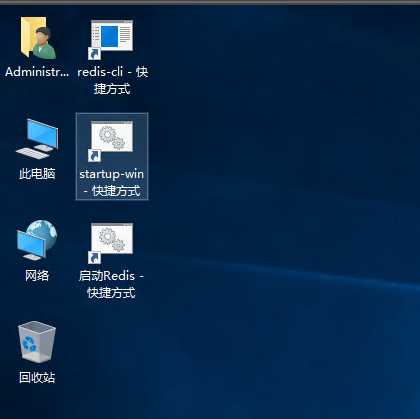
Task: Click the 'startup-win - 快捷方式' label
Action: coord(112,182)
